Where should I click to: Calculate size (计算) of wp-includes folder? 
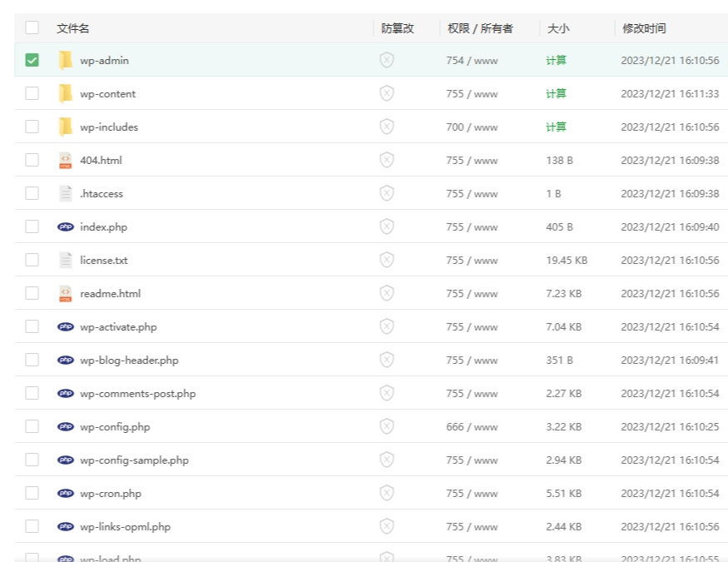pos(556,127)
